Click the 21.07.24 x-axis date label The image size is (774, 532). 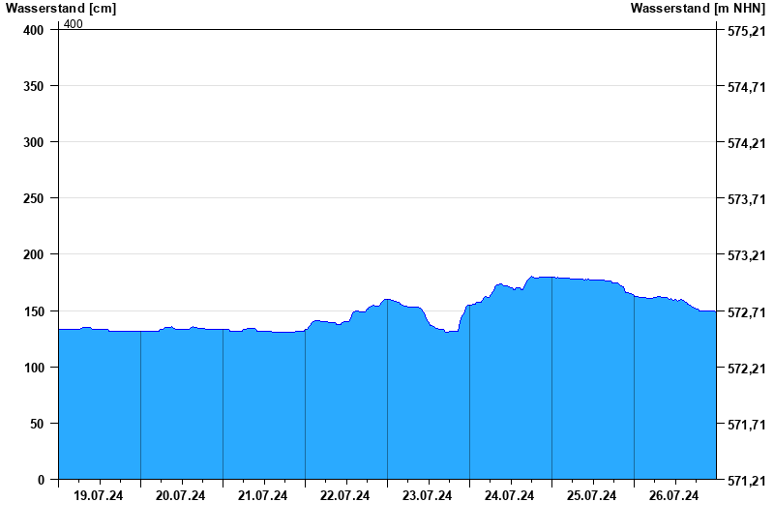(263, 496)
